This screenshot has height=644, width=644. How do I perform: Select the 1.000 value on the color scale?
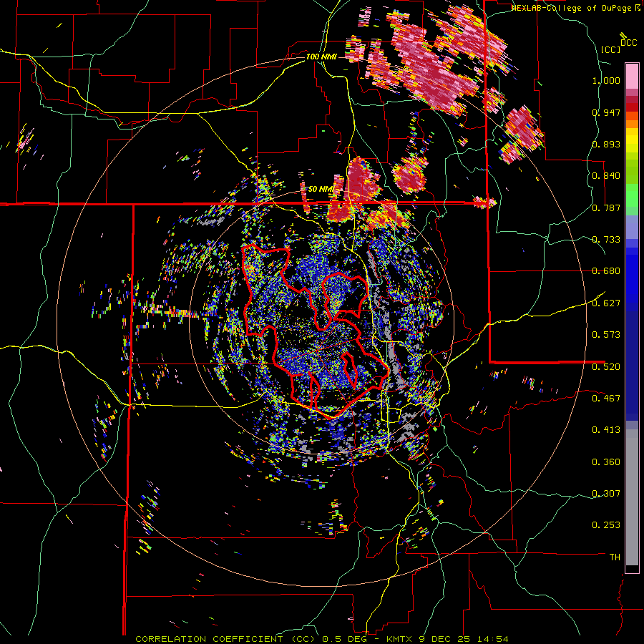(606, 80)
